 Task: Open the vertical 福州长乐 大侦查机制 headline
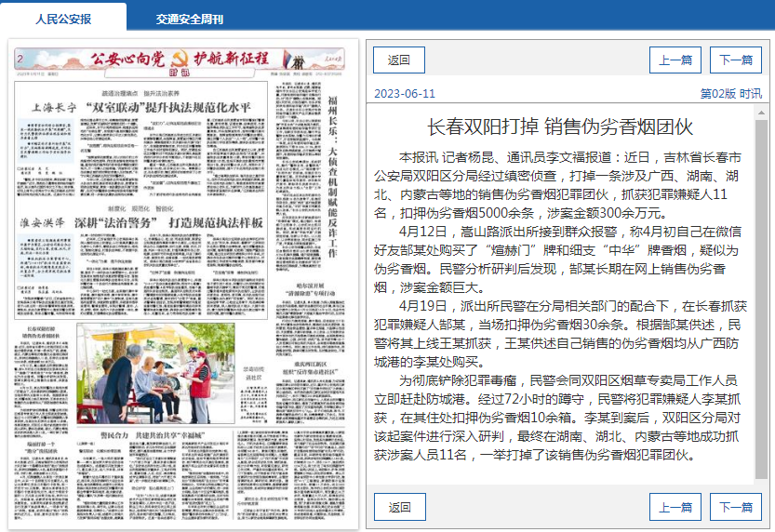(x=333, y=177)
